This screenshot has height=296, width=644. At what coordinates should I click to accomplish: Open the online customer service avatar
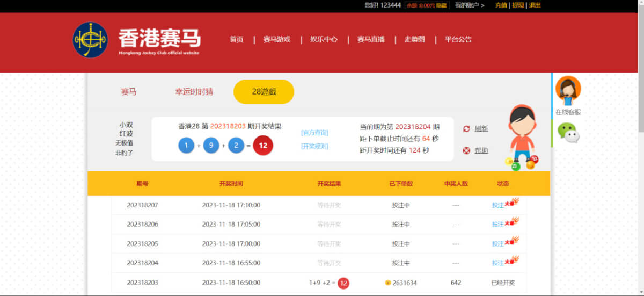point(568,91)
